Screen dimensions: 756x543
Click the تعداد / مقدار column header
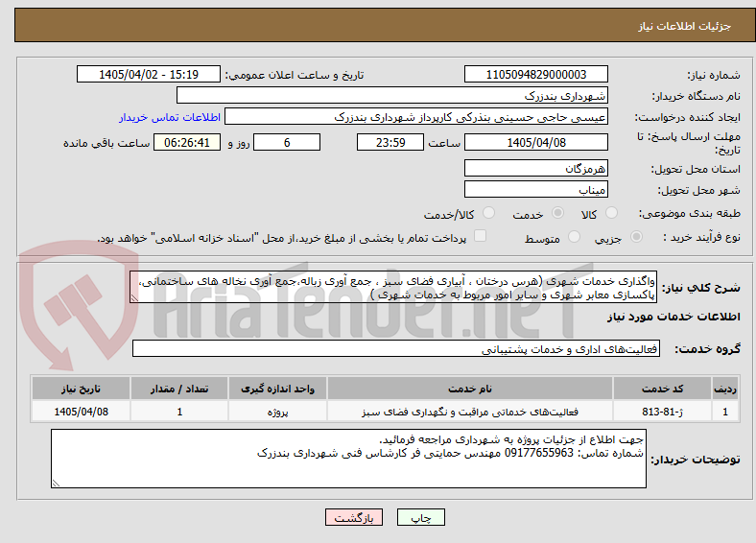point(179,389)
